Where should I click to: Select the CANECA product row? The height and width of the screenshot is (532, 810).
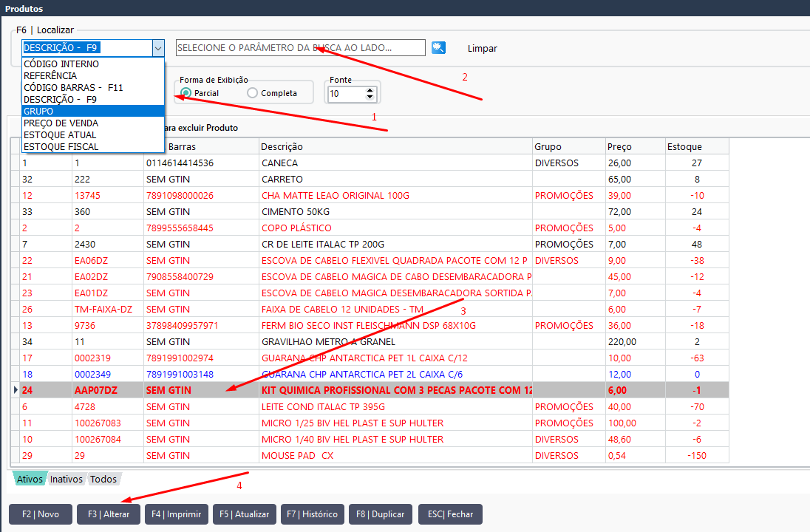pyautogui.click(x=370, y=163)
